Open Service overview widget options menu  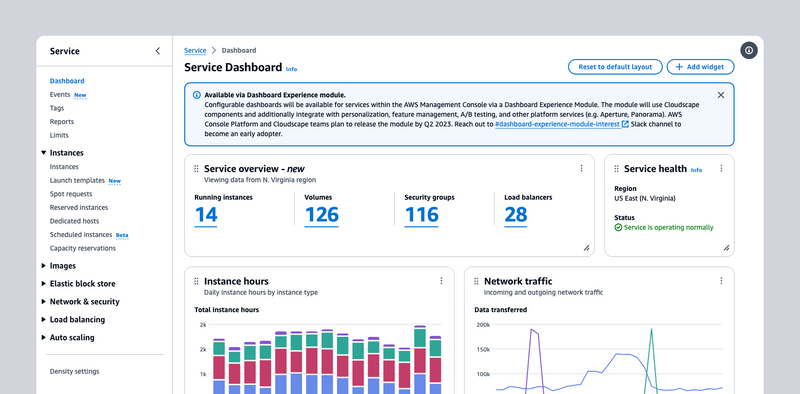coord(581,168)
